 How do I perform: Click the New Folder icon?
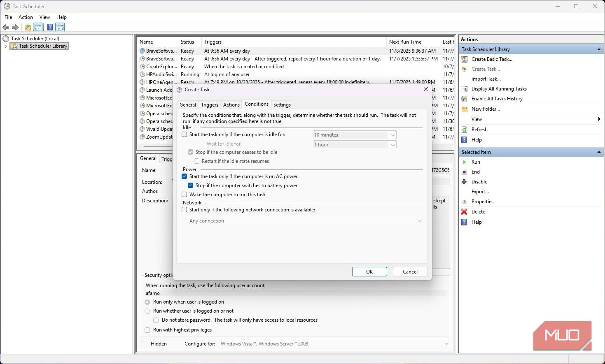(x=465, y=109)
